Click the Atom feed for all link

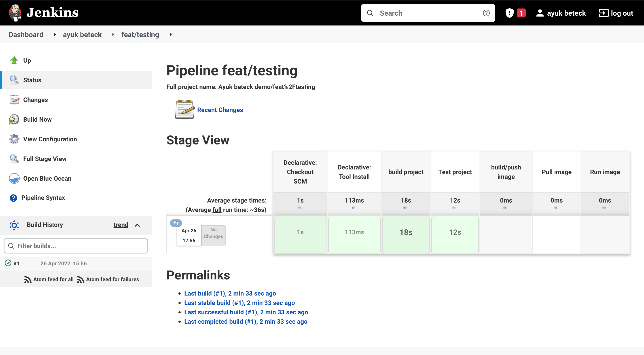click(53, 279)
